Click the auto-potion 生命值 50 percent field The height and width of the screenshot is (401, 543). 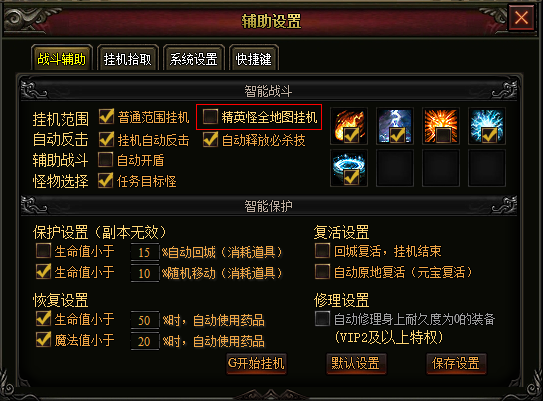pos(145,320)
